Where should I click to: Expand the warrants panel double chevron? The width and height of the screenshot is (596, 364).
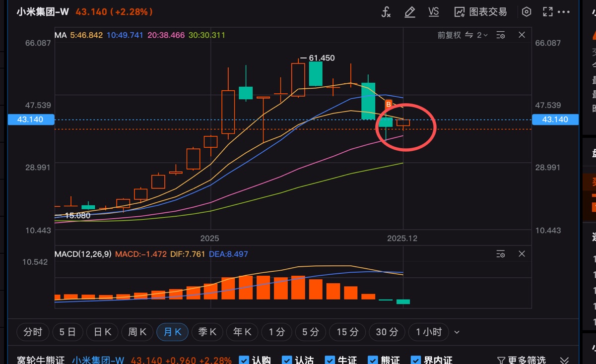(x=564, y=361)
